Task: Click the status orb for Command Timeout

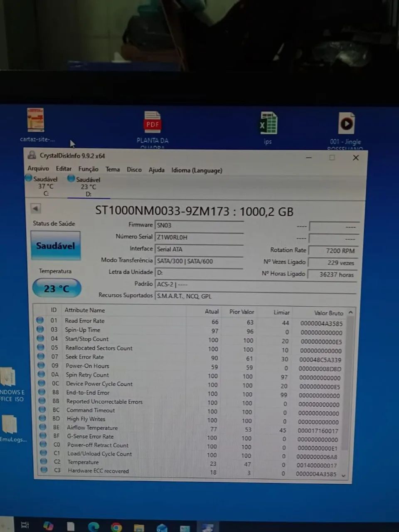Action: coord(42,409)
